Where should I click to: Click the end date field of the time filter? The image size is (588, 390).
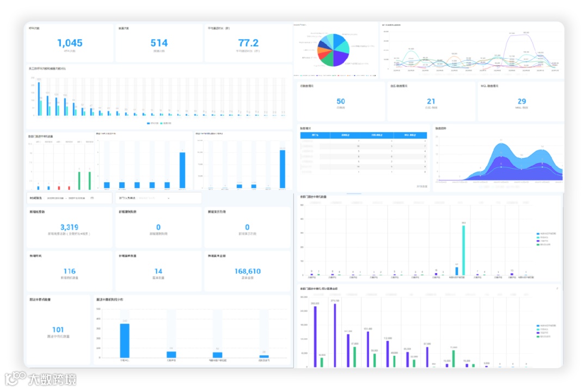point(77,198)
